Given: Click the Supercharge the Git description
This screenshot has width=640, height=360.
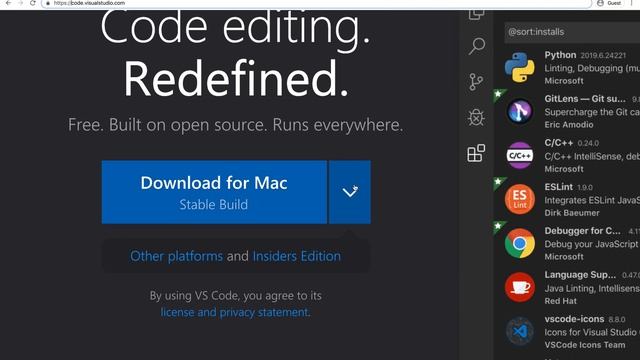Looking at the screenshot, I should pyautogui.click(x=592, y=112).
